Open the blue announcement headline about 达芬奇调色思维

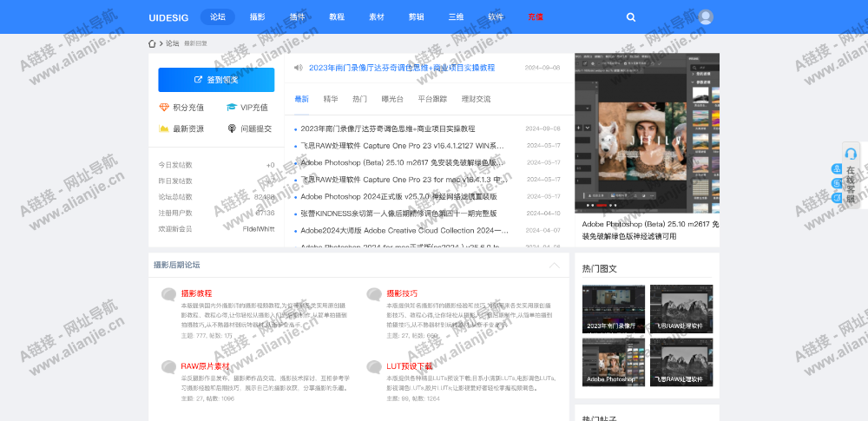402,68
